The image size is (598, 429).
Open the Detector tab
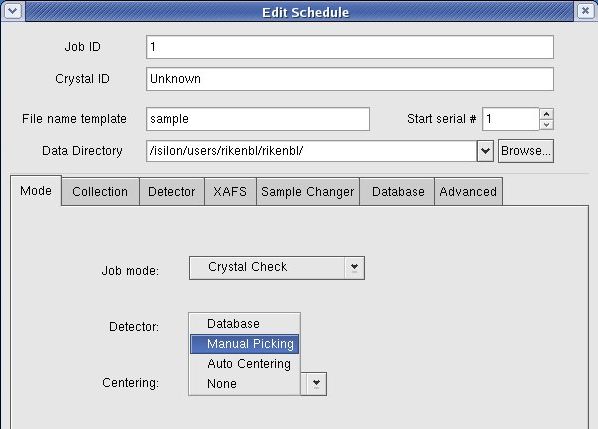[x=172, y=191]
